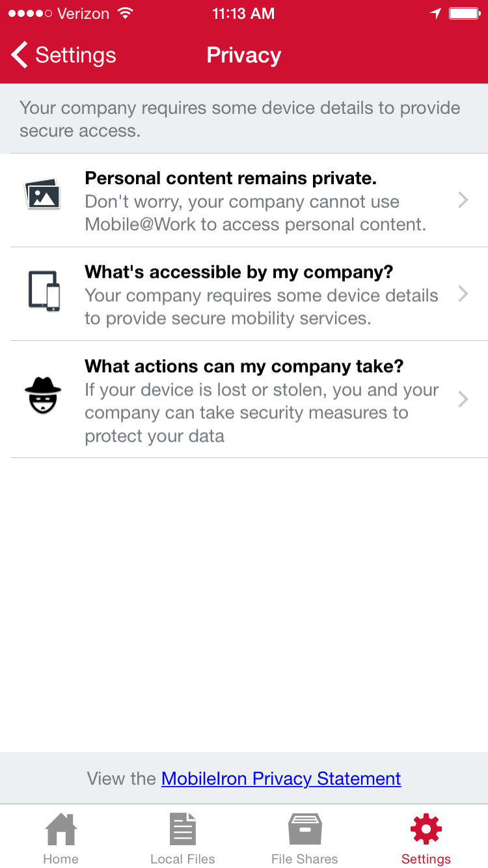
Task: Tap the battery indicator in status bar
Action: click(464, 14)
